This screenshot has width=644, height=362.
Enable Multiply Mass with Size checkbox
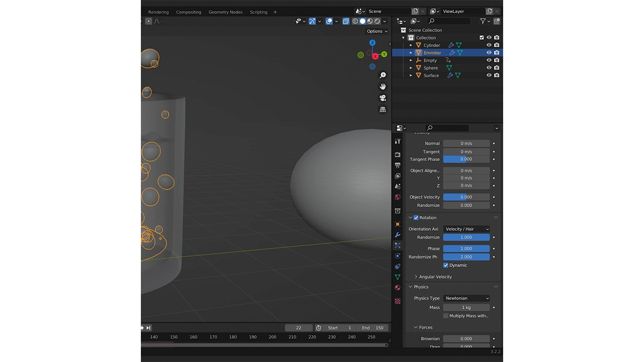tap(446, 316)
